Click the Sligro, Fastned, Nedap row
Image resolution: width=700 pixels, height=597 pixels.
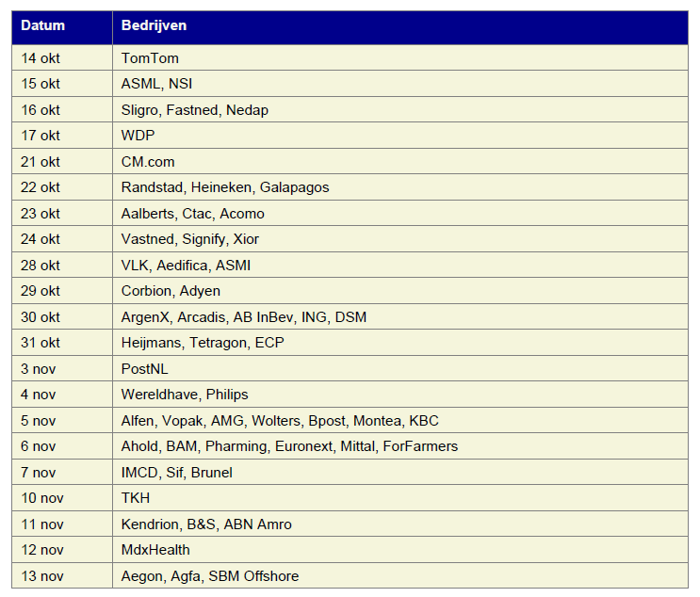pos(194,110)
